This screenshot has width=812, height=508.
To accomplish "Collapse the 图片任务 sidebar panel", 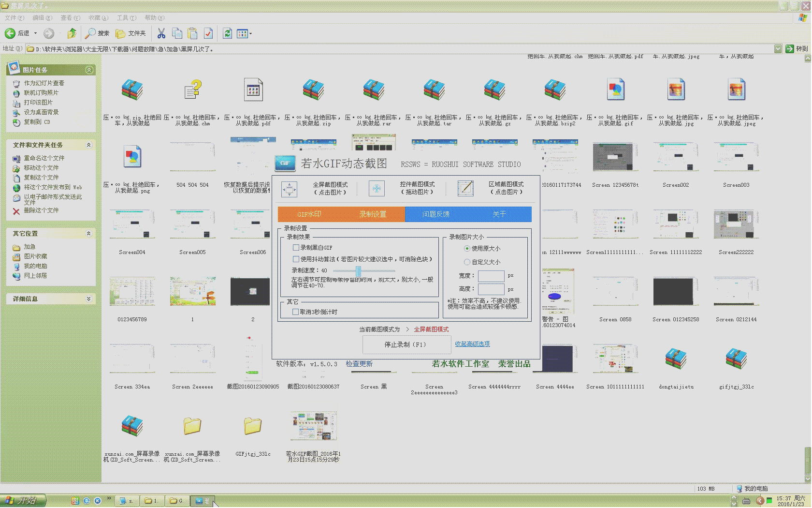I will point(89,69).
